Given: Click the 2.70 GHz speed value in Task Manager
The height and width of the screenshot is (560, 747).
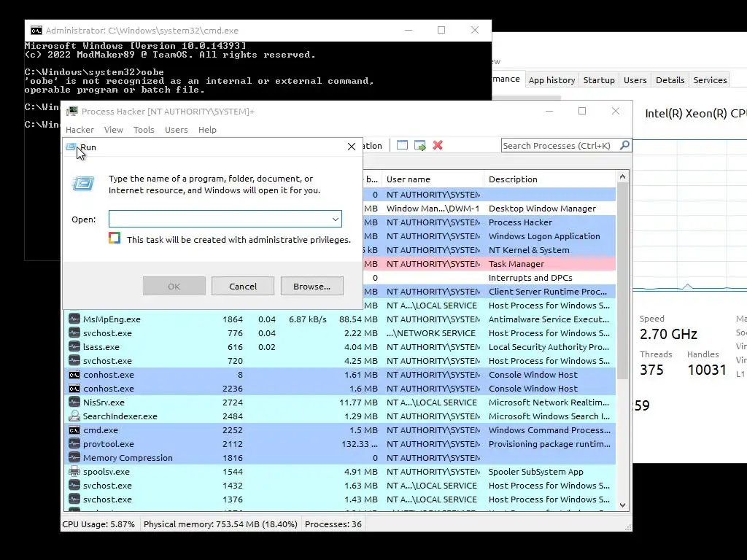Looking at the screenshot, I should [x=668, y=334].
